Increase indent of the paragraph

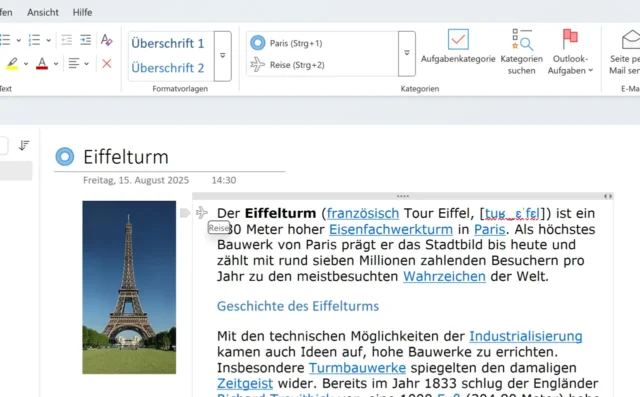point(85,40)
